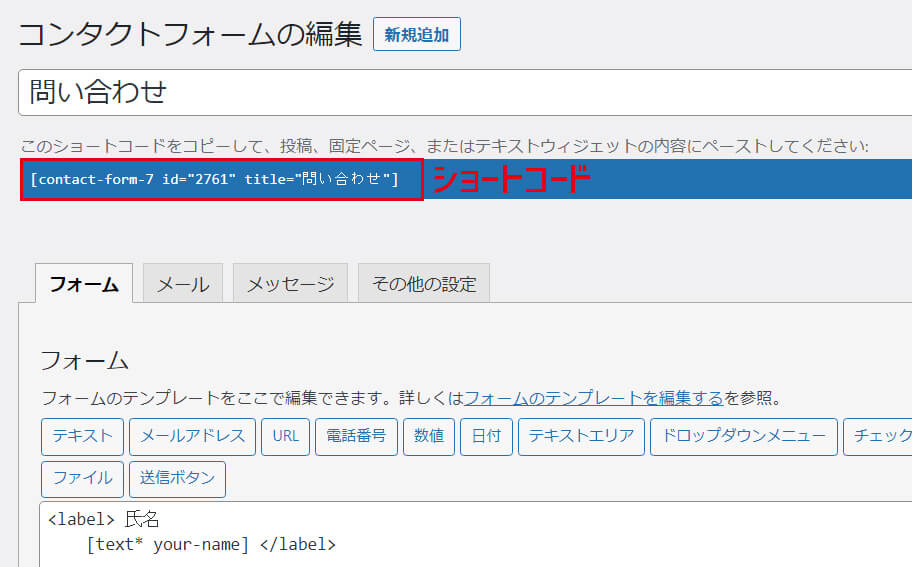This screenshot has width=912, height=567.
Task: Insert a URL tag
Action: click(x=286, y=436)
